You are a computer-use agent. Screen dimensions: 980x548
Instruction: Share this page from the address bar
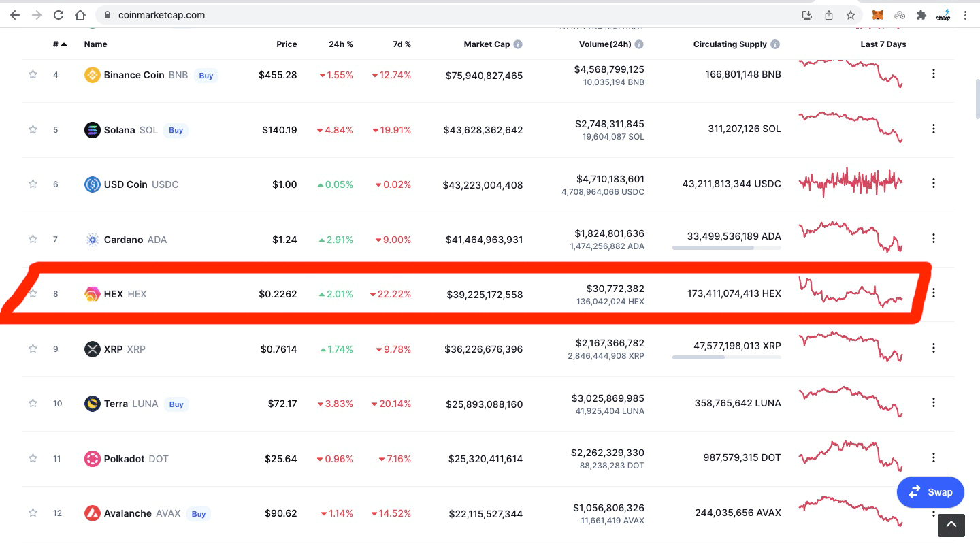tap(829, 15)
